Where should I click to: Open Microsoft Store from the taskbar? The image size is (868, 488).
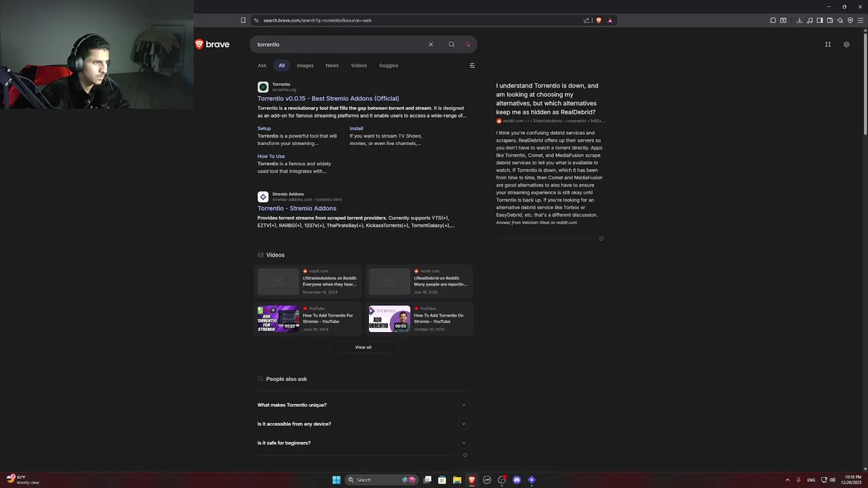click(442, 480)
